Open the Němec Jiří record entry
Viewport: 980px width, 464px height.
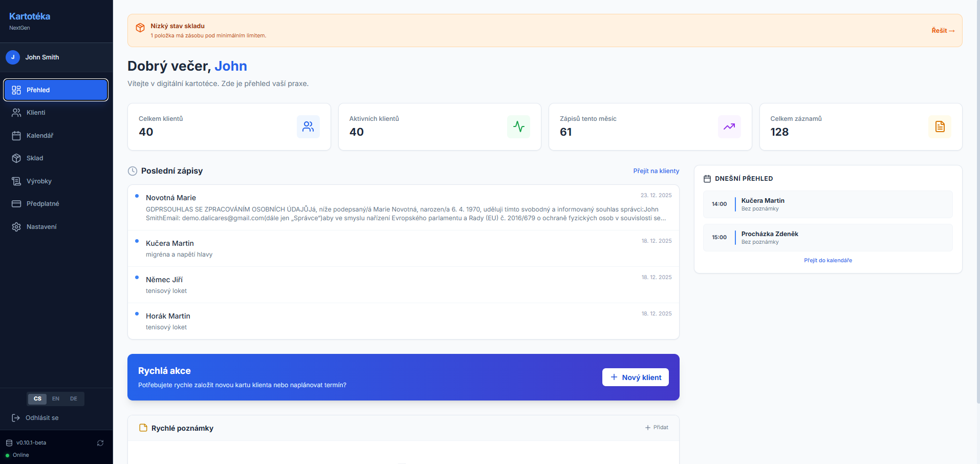pos(403,285)
